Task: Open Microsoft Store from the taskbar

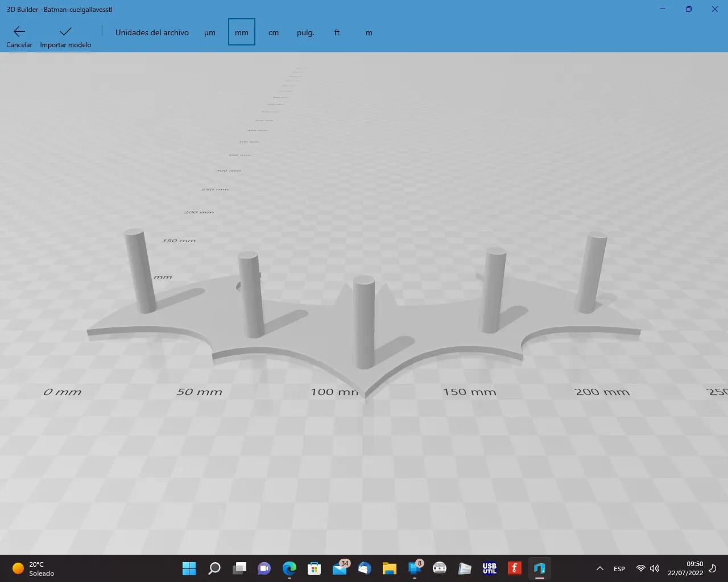Action: pyautogui.click(x=315, y=568)
